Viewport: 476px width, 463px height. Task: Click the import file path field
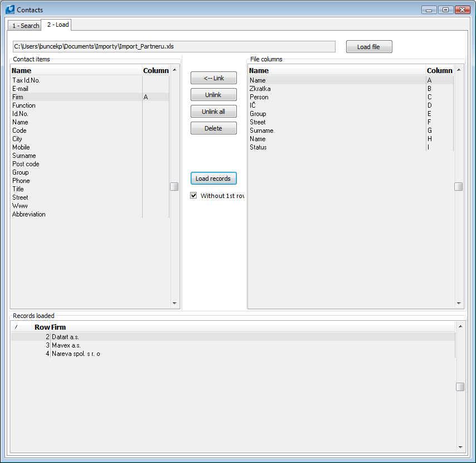(x=174, y=46)
